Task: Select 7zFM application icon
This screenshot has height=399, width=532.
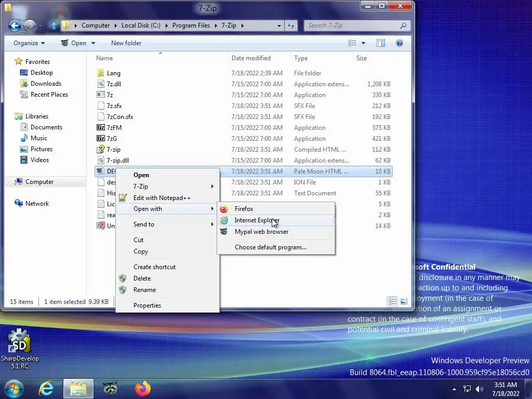Action: 101,128
